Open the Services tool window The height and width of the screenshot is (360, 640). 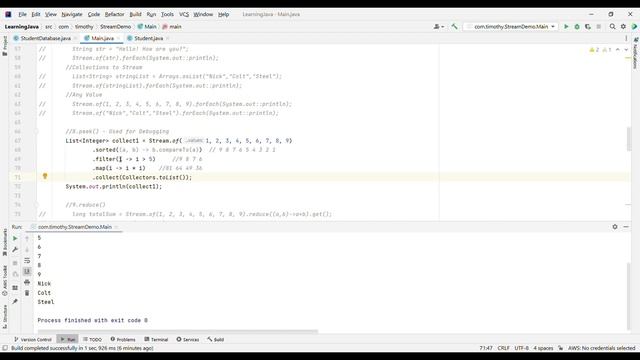188,340
